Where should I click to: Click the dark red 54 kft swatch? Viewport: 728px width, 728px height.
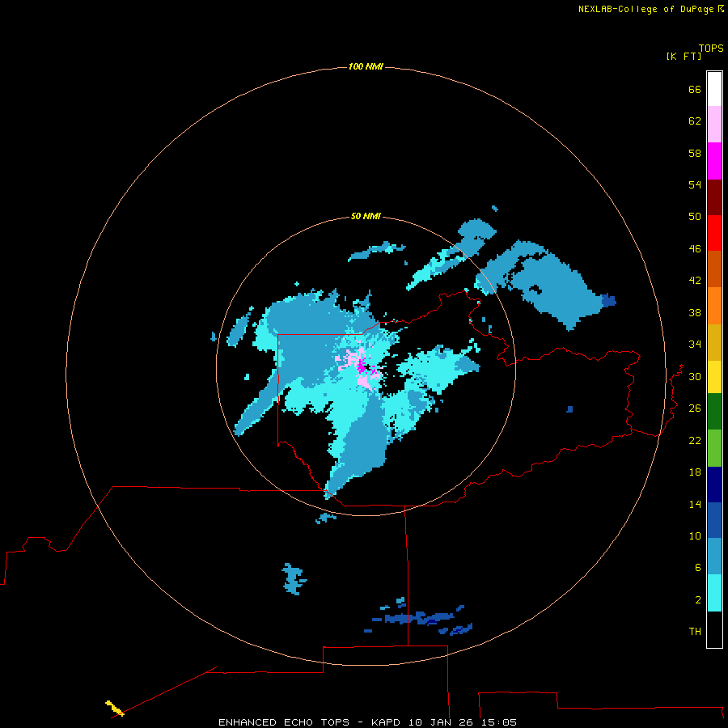click(714, 197)
